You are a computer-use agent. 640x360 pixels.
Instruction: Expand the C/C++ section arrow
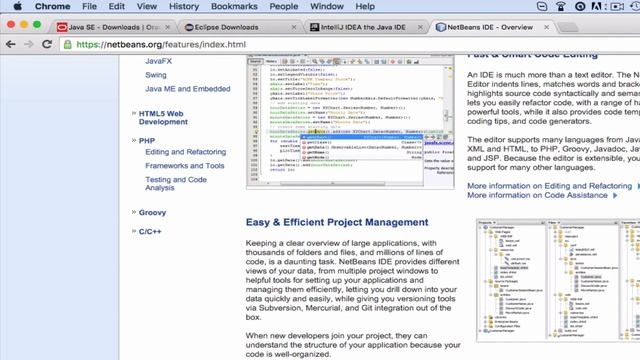(133, 231)
